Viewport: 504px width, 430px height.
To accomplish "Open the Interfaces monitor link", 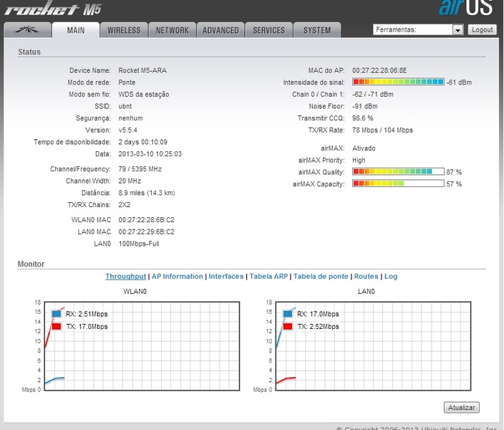I will pyautogui.click(x=226, y=277).
